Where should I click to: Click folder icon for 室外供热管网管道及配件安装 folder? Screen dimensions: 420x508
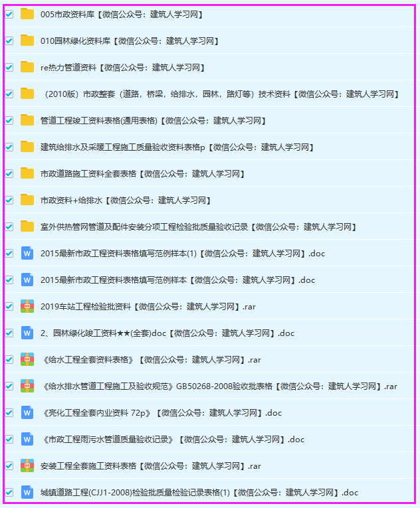27,227
